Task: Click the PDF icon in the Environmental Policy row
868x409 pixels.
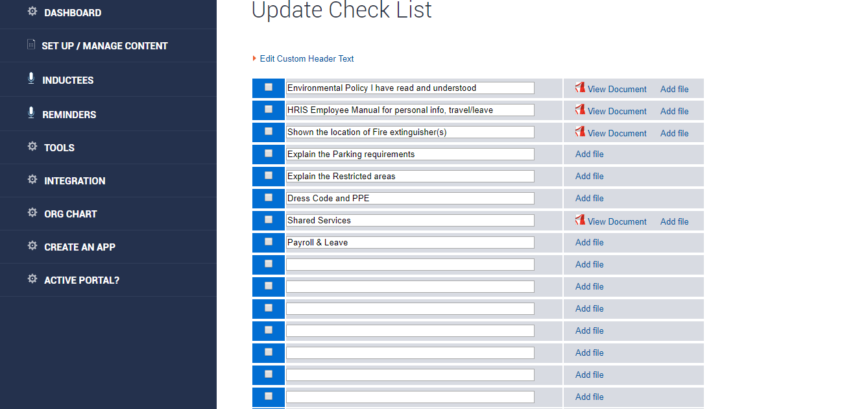Action: [x=580, y=88]
